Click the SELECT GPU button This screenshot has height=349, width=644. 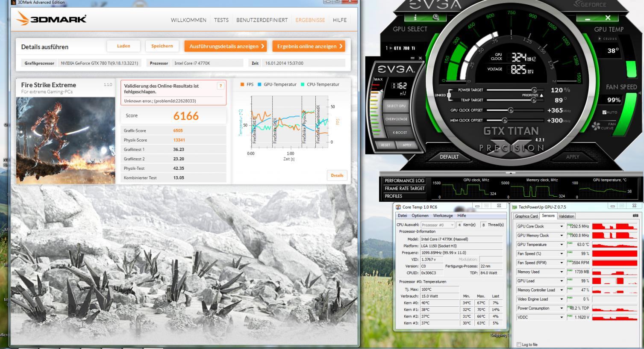coord(396,106)
